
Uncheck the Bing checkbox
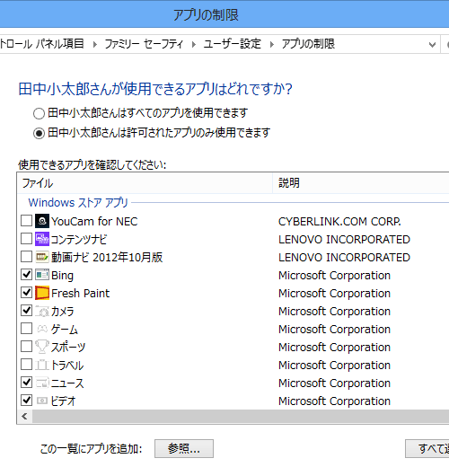point(26,275)
